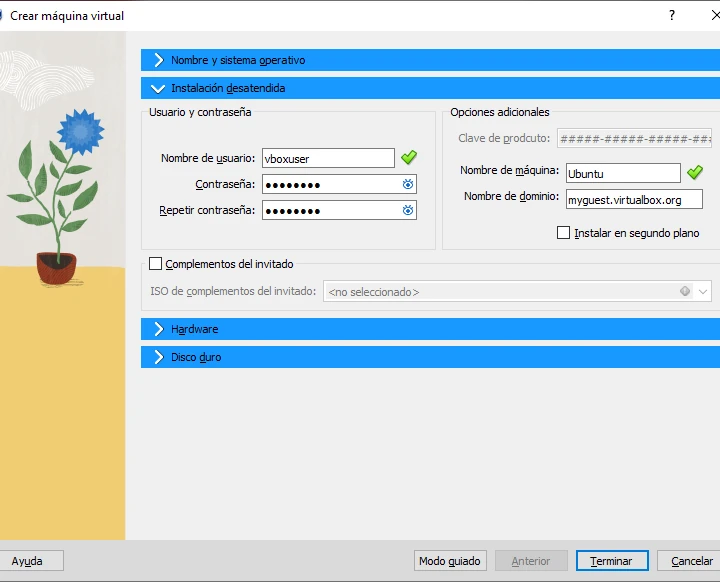Open the ISO de complementos dropdown arrow
Screen dimensions: 720x582
coord(703,292)
